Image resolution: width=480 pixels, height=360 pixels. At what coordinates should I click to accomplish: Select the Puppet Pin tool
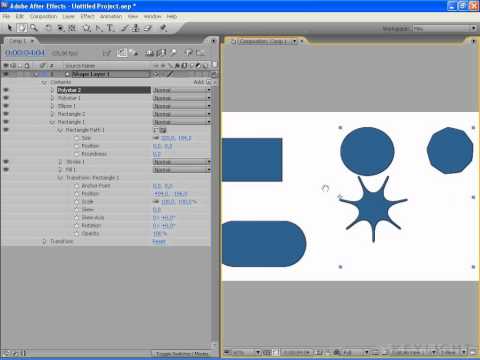tap(163, 28)
